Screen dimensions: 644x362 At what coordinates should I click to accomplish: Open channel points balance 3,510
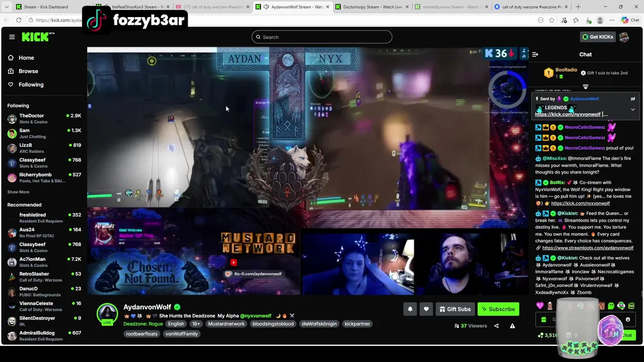(547, 335)
